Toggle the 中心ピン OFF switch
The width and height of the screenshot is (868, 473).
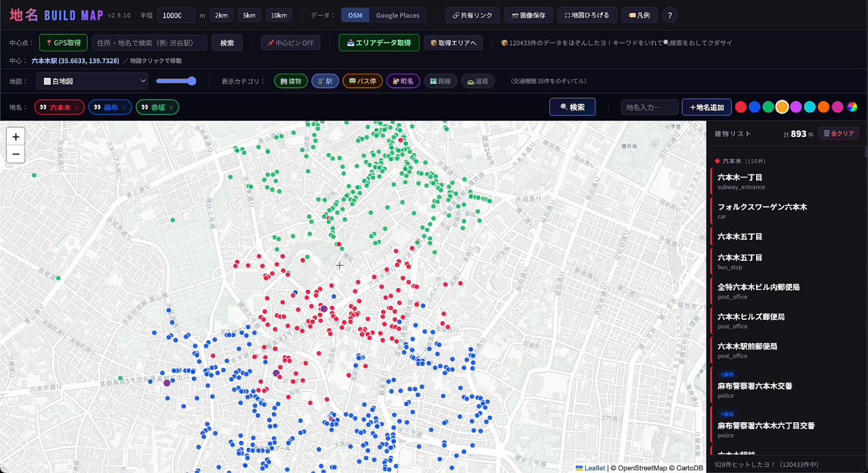click(x=291, y=43)
